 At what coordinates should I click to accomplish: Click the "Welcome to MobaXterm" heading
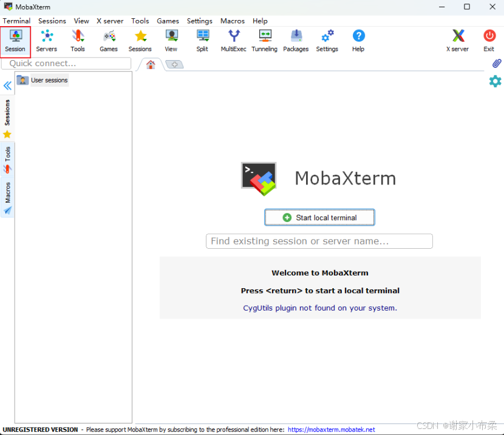point(320,273)
